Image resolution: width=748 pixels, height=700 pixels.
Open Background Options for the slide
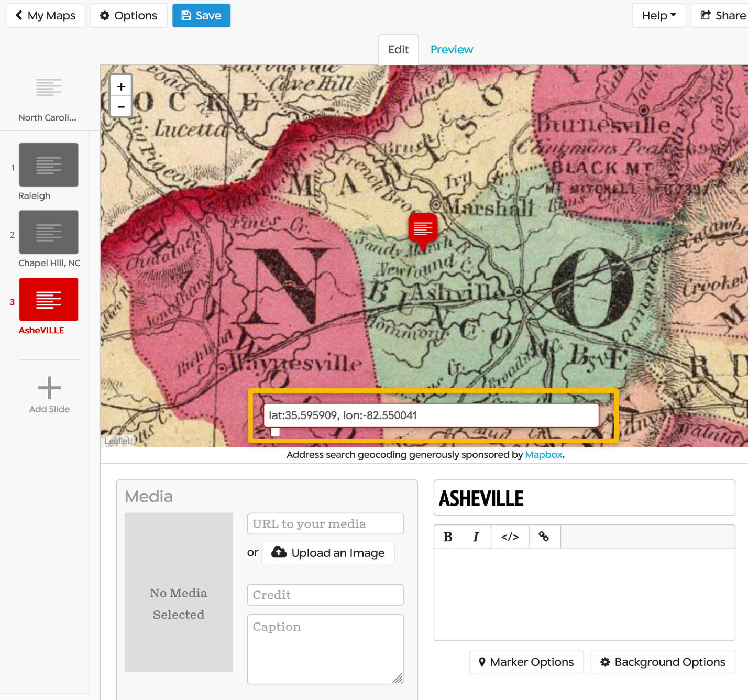[662, 662]
